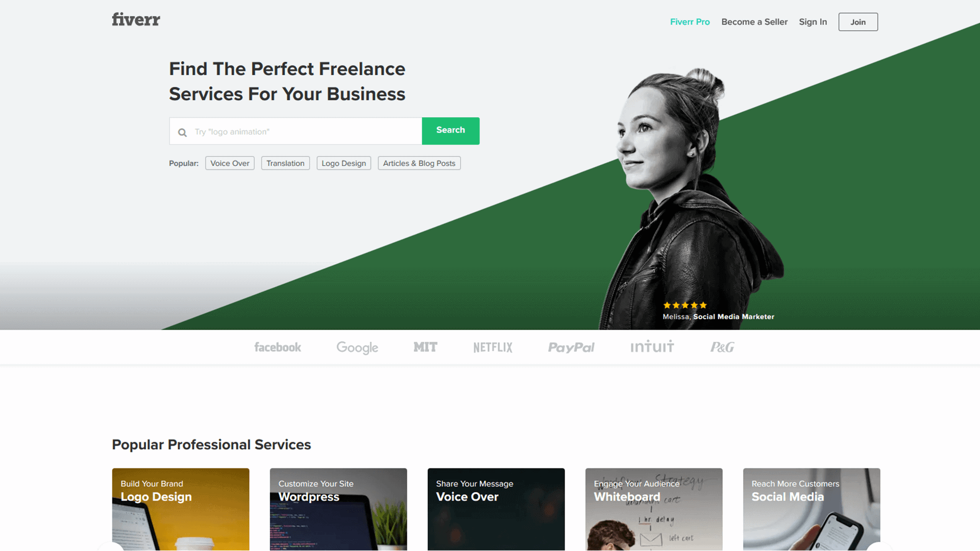Click the five-star rating under Melissa
Viewport: 980px width, 551px height.
click(685, 305)
